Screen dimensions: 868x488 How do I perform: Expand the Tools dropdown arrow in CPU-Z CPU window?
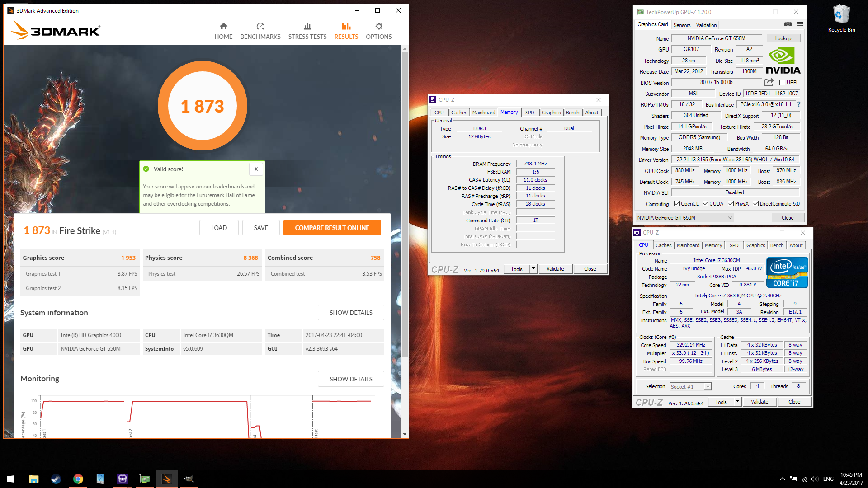[737, 402]
